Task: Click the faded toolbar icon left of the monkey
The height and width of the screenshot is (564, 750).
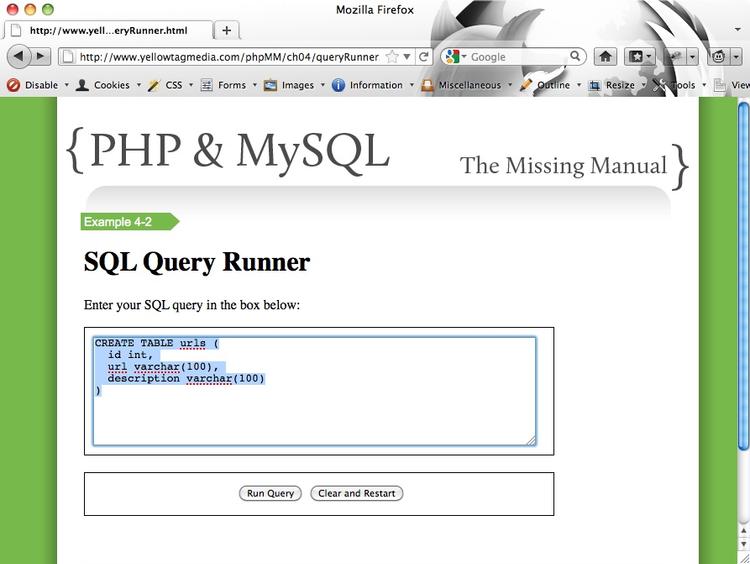Action: pyautogui.click(x=675, y=57)
